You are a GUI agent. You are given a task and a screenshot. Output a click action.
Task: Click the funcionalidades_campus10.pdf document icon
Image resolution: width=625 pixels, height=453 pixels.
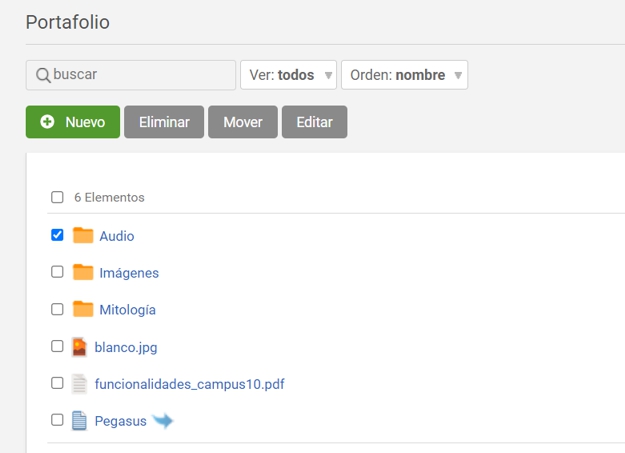coord(80,384)
